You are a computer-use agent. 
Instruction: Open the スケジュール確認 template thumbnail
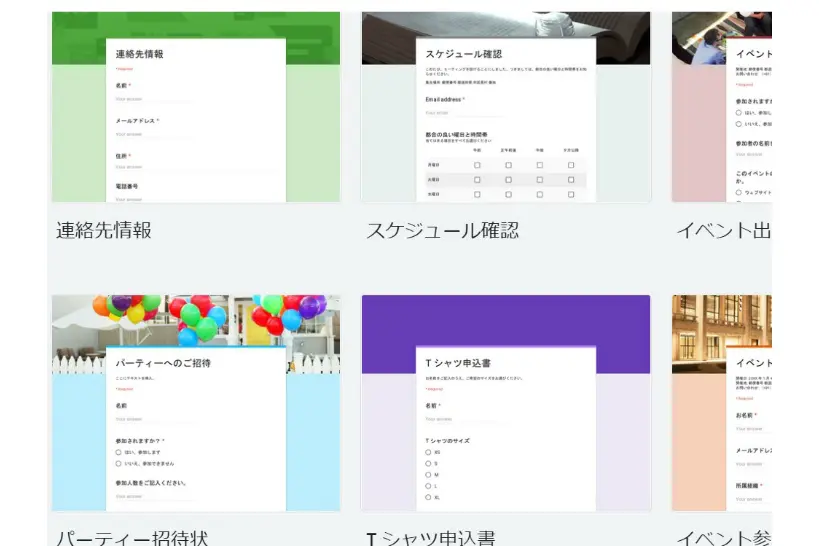coord(506,107)
